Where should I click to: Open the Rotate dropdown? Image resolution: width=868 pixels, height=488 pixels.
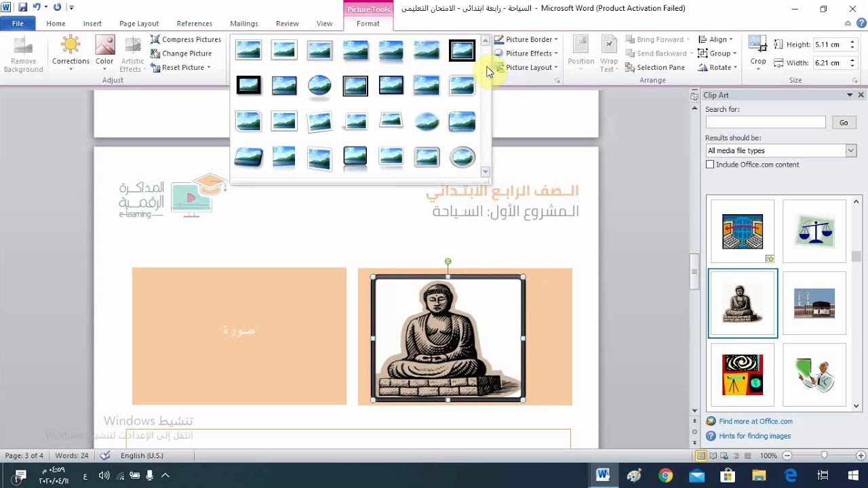tap(718, 68)
